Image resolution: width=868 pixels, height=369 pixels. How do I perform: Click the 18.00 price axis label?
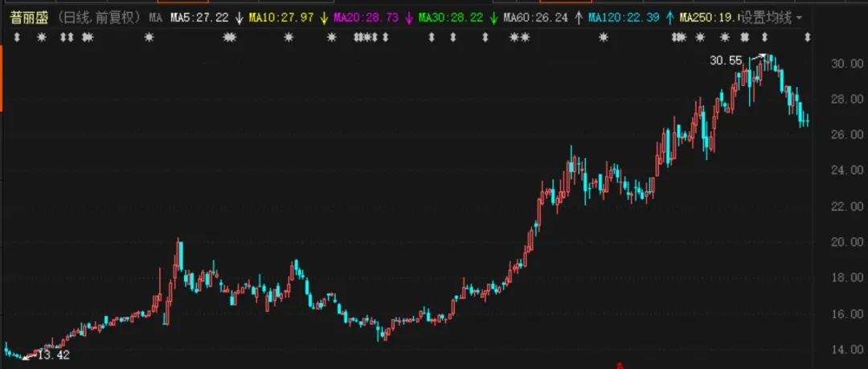pos(850,277)
